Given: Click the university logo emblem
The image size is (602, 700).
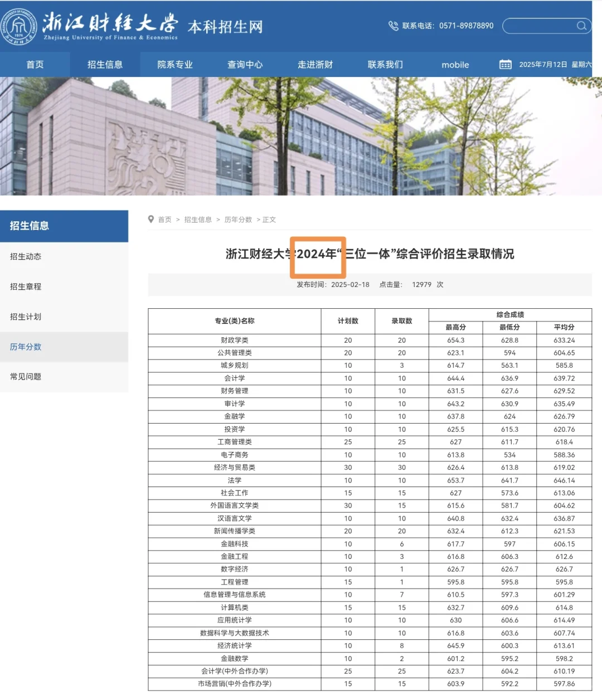Looking at the screenshot, I should [19, 26].
